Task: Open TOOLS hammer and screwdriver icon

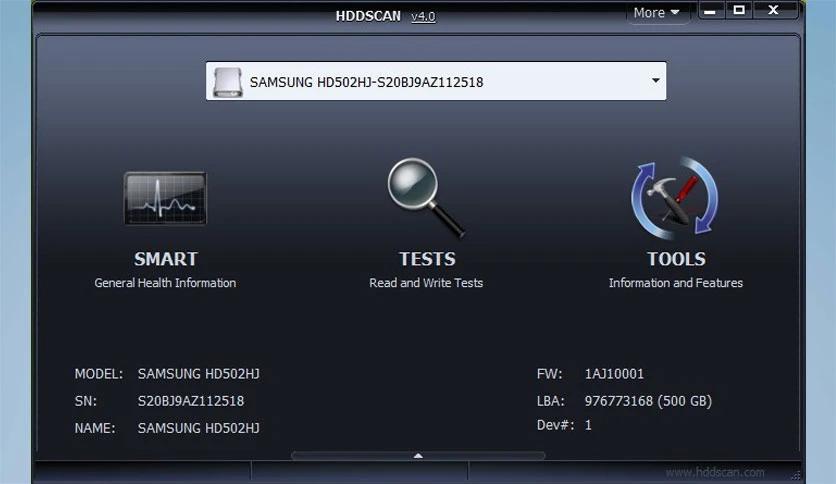Action: tap(675, 198)
